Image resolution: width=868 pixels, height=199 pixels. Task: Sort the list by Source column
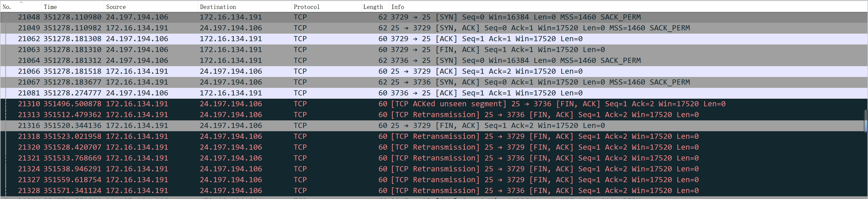[116, 7]
